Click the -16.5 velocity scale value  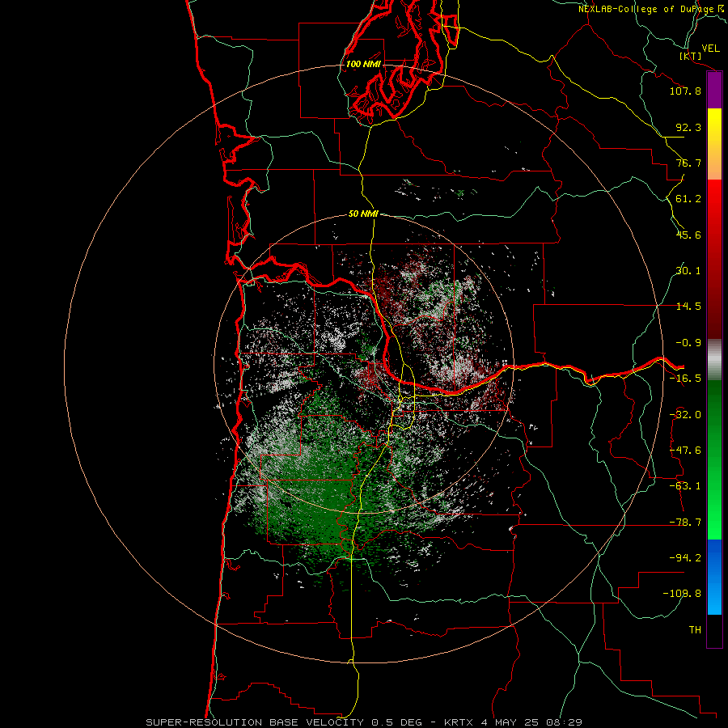pyautogui.click(x=685, y=379)
